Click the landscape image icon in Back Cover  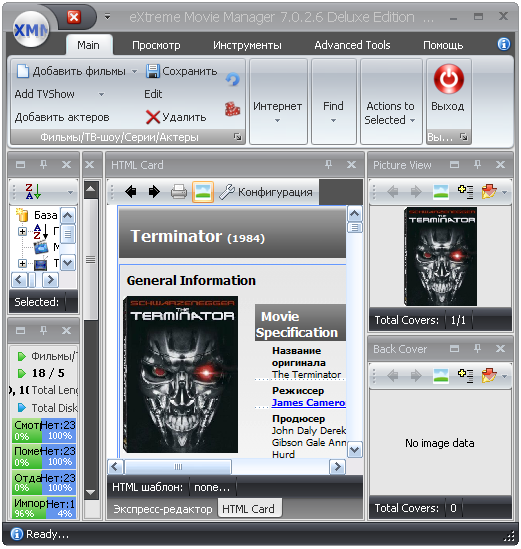tap(441, 376)
